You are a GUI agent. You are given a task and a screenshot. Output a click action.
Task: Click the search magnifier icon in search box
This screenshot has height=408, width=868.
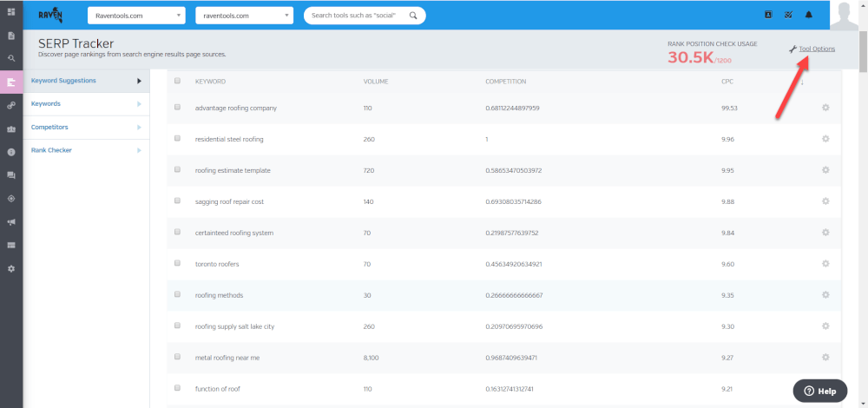[x=413, y=16]
